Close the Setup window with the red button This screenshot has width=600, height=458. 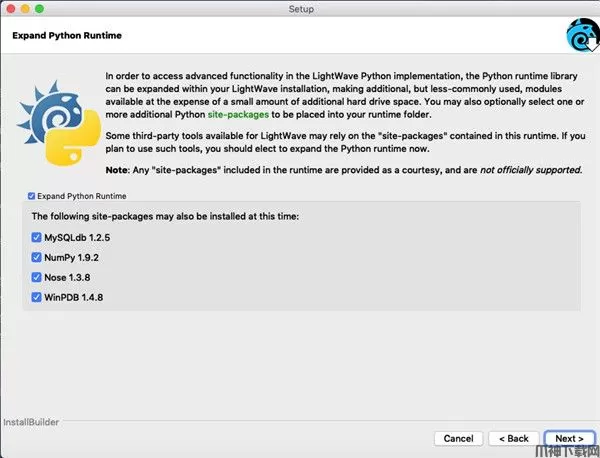(10, 8)
